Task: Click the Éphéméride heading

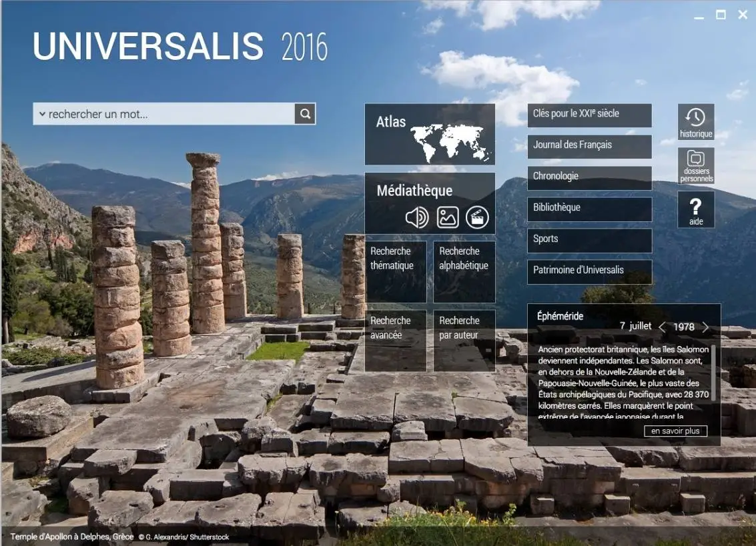Action: click(x=560, y=316)
